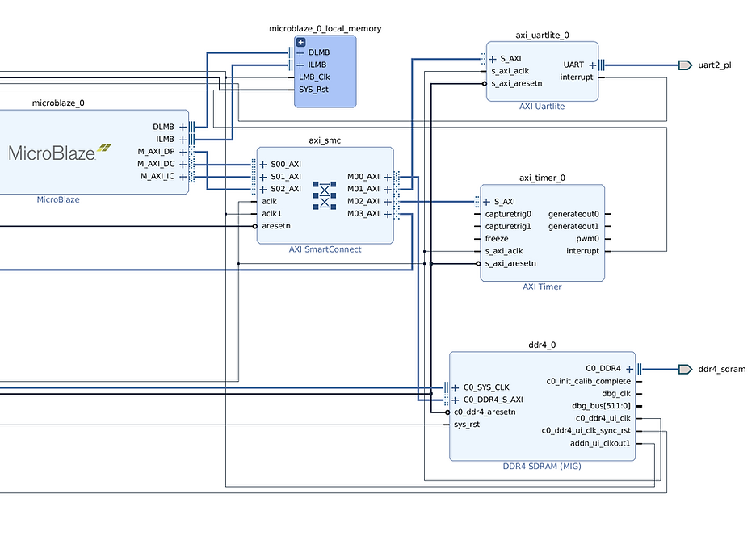Expand the S00_AXI interface pin on axi_smc

tap(263, 165)
